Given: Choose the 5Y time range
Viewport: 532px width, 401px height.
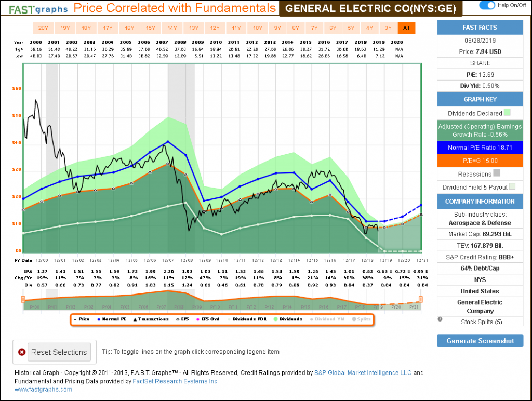Looking at the screenshot, I should click(x=351, y=29).
